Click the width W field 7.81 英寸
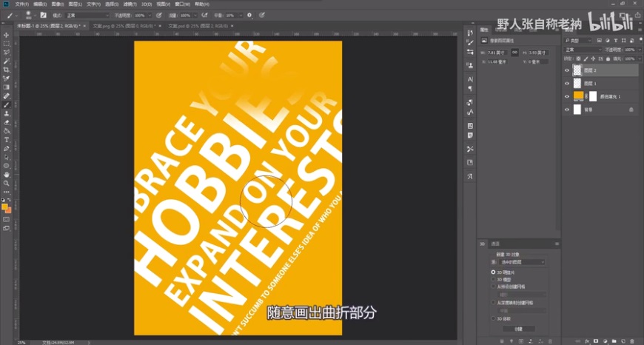 click(497, 53)
